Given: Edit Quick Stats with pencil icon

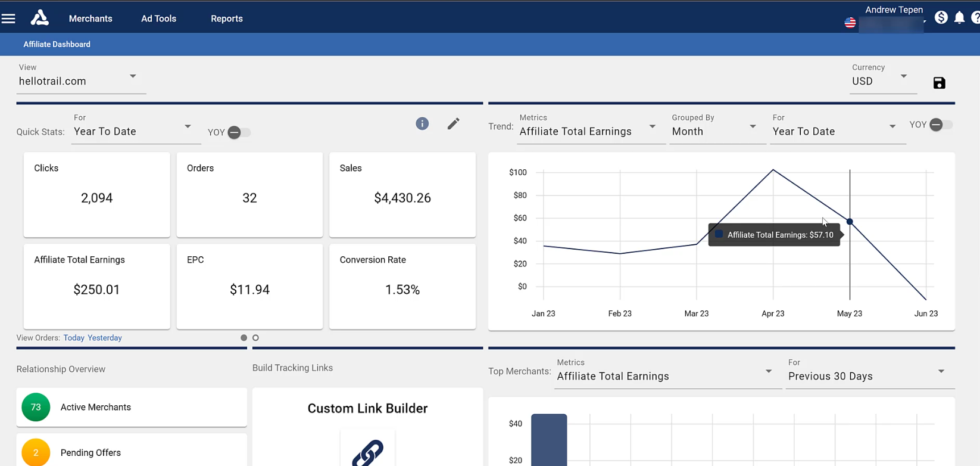Looking at the screenshot, I should pyautogui.click(x=454, y=123).
